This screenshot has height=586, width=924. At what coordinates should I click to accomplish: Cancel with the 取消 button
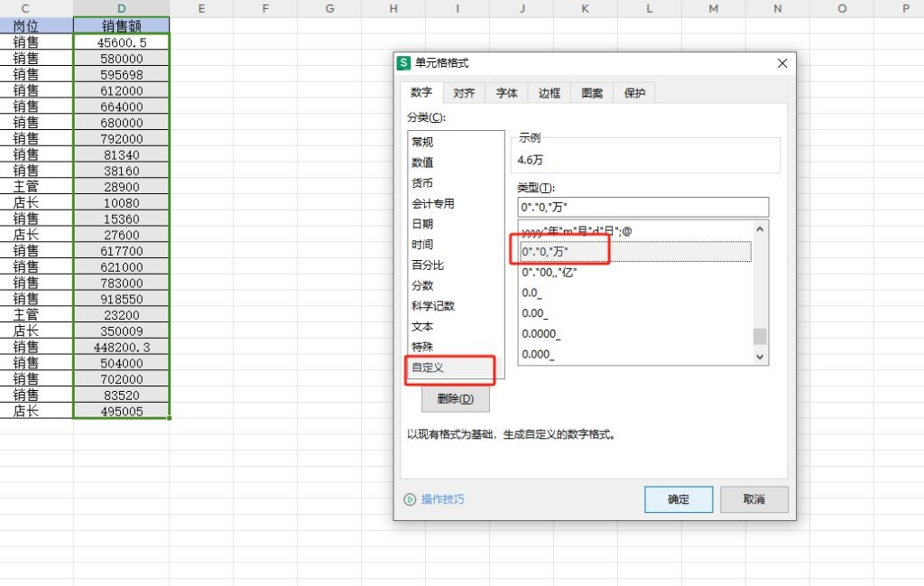pyautogui.click(x=754, y=499)
